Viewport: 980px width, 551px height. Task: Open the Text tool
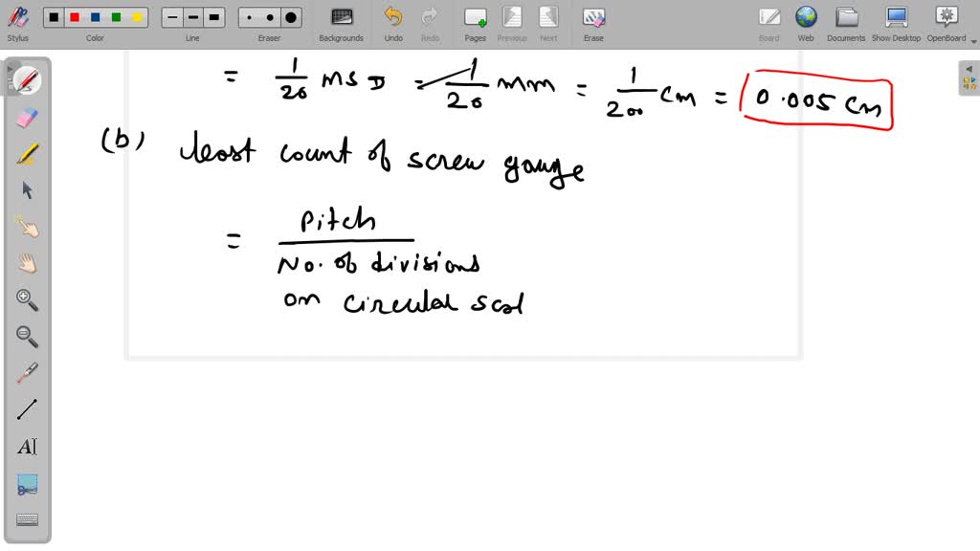tap(26, 446)
